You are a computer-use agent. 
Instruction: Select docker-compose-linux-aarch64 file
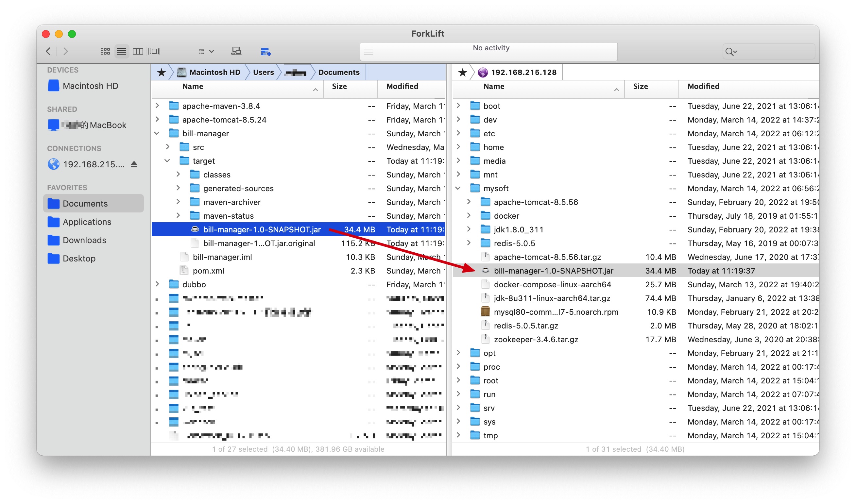click(636, 285)
